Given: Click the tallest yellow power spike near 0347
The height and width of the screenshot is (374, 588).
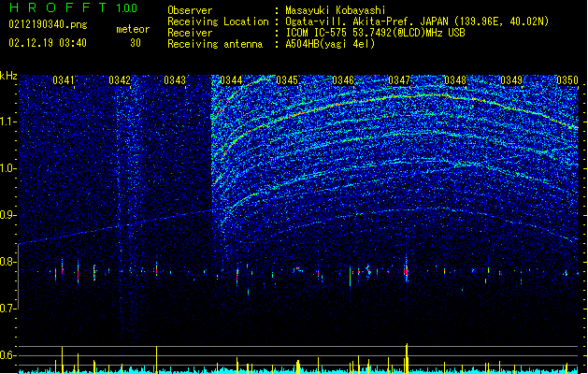Looking at the screenshot, I should [x=407, y=358].
